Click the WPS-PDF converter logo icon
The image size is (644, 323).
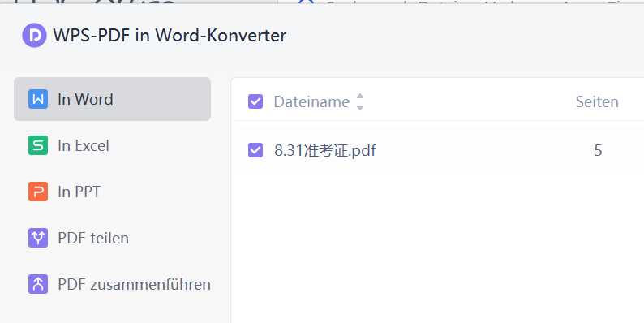(x=35, y=36)
